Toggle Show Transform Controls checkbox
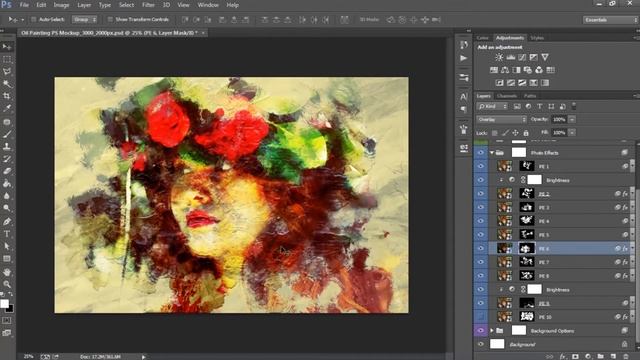 coord(110,19)
